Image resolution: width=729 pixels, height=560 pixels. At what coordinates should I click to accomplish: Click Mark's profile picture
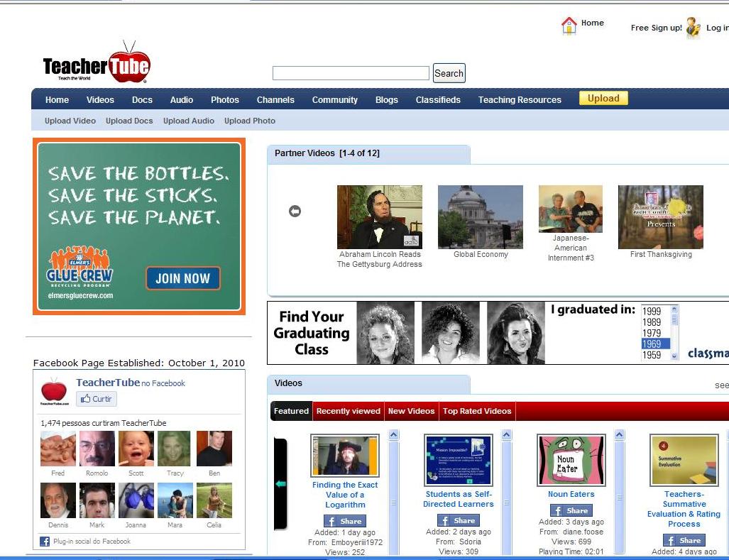(97, 500)
